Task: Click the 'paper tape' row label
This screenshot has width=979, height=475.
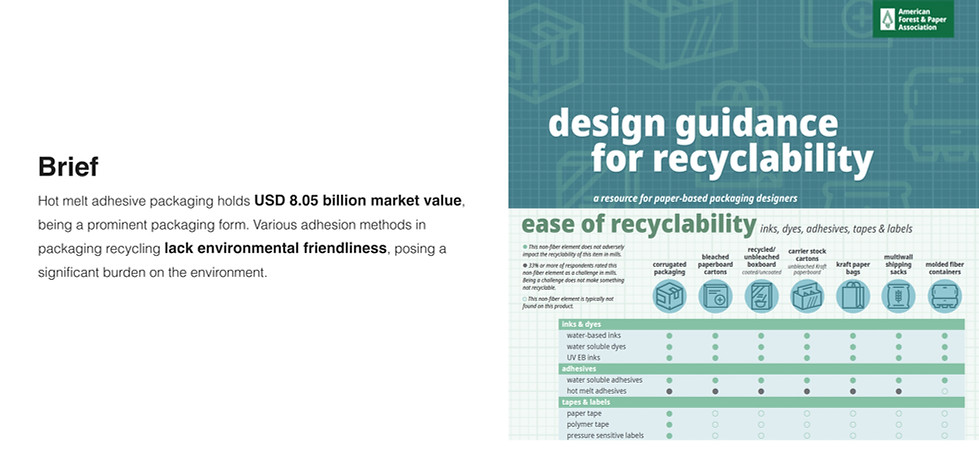Action: point(584,413)
